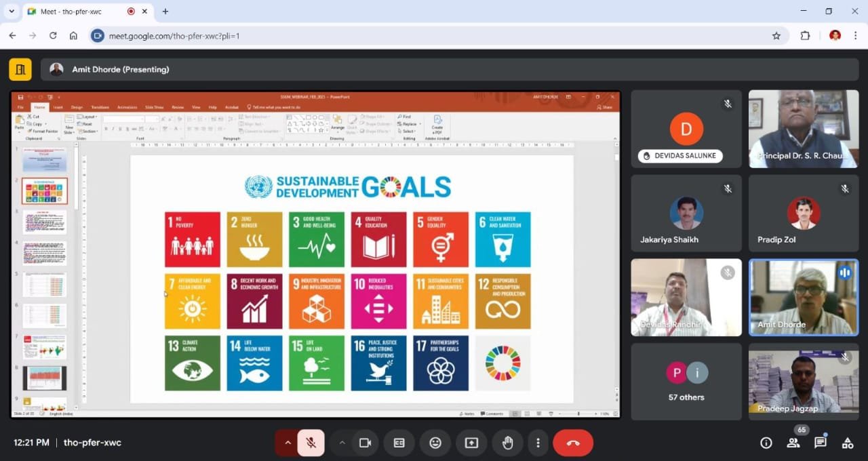868x461 pixels.
Task: Open the Chrome tab search dropdown
Action: (x=12, y=12)
